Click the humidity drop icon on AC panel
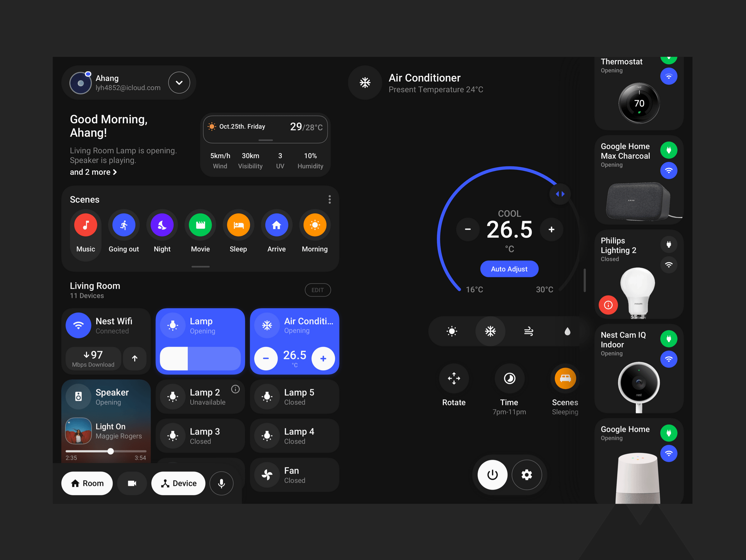 [x=565, y=331]
